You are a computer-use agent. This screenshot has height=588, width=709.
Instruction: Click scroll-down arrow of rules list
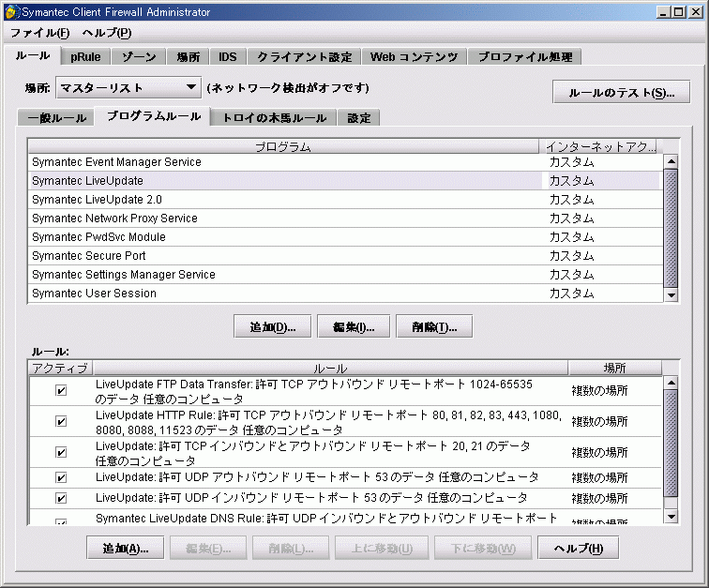point(671,517)
